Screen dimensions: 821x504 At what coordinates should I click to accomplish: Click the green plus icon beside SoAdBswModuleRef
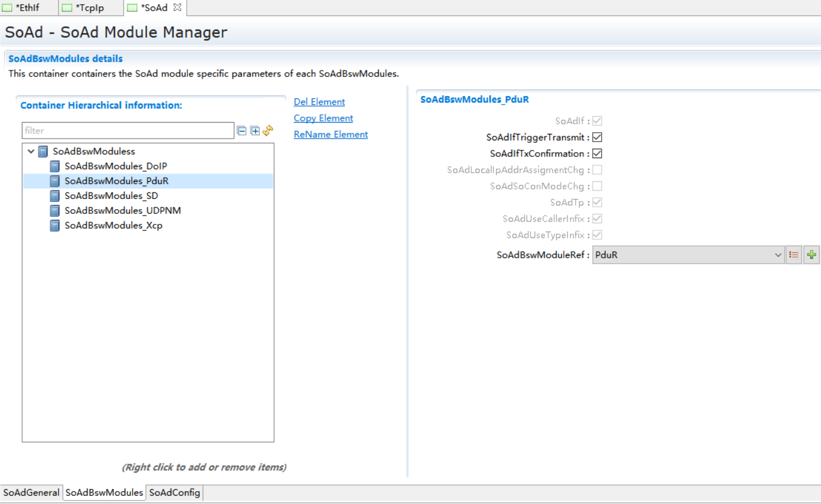pos(812,255)
